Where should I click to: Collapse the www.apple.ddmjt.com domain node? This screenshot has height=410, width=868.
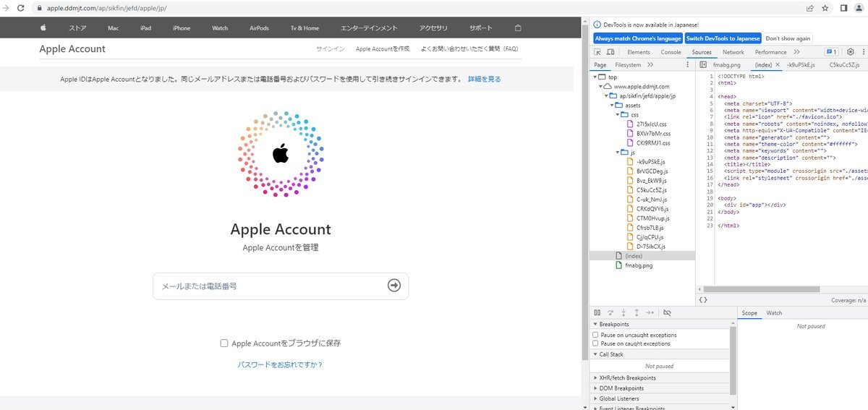point(600,86)
